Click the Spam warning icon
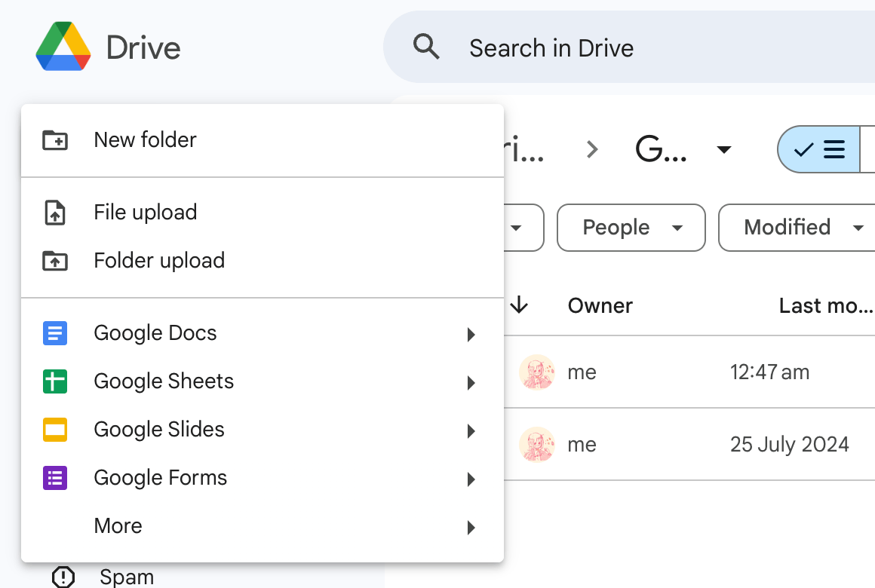 point(63,577)
